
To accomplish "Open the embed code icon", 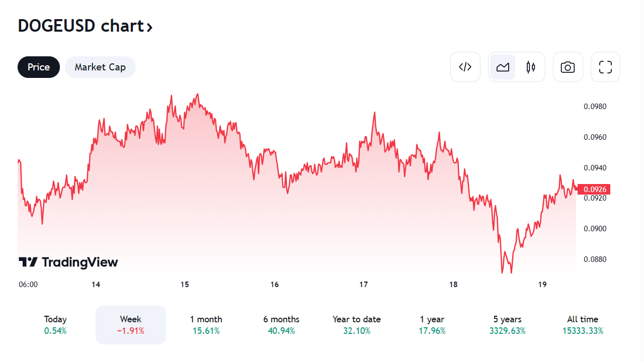I will (x=465, y=67).
